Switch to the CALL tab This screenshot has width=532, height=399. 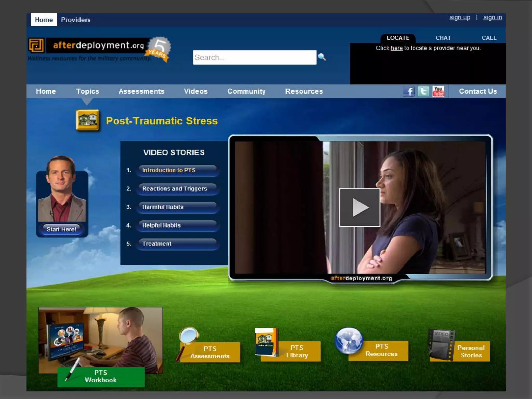[489, 38]
